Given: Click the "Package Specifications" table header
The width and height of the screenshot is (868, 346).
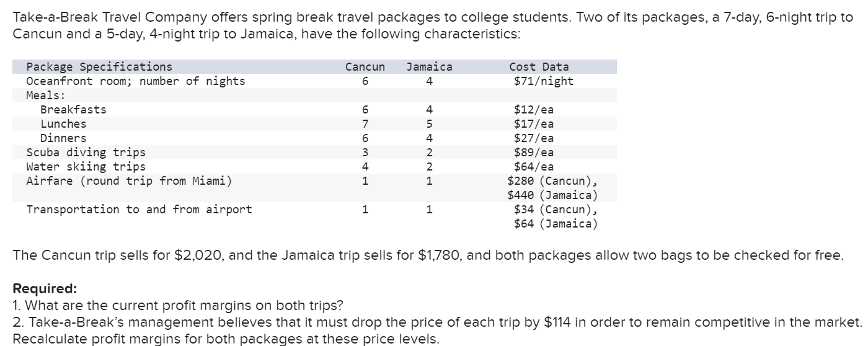Looking at the screenshot, I should pos(99,67).
